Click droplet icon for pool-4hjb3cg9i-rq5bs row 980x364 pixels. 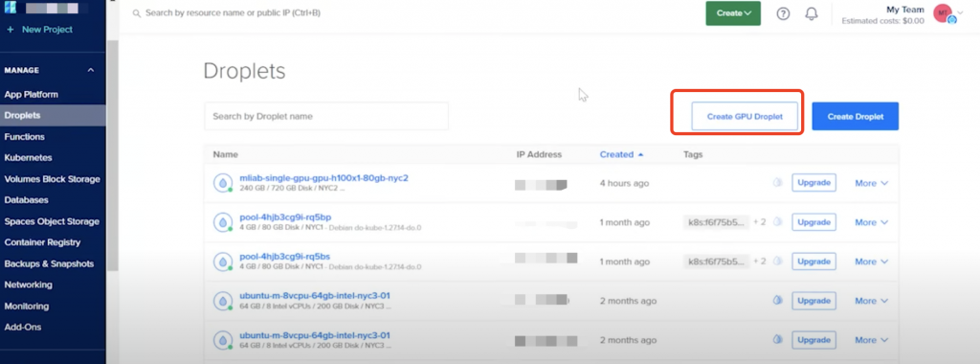click(x=222, y=262)
